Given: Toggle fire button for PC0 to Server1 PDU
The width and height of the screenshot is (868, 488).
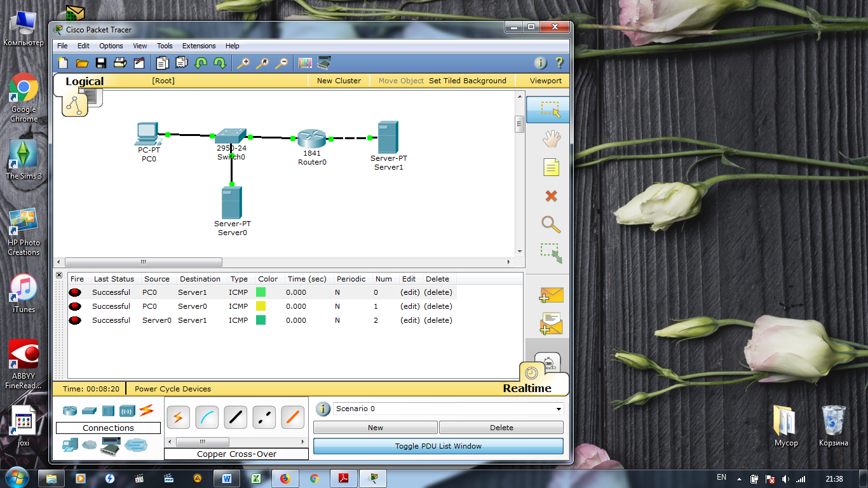Looking at the screenshot, I should click(x=76, y=292).
